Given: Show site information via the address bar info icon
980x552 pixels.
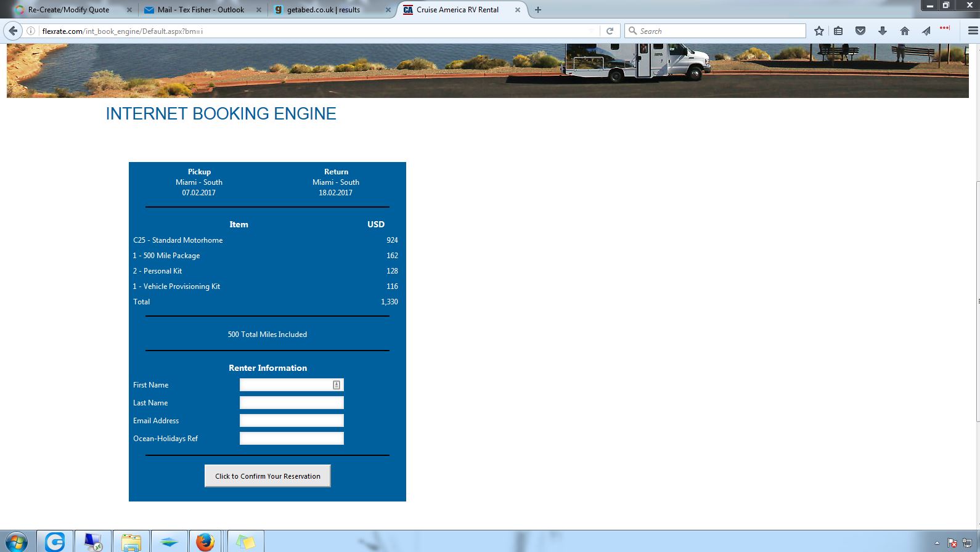Looking at the screenshot, I should pos(31,31).
